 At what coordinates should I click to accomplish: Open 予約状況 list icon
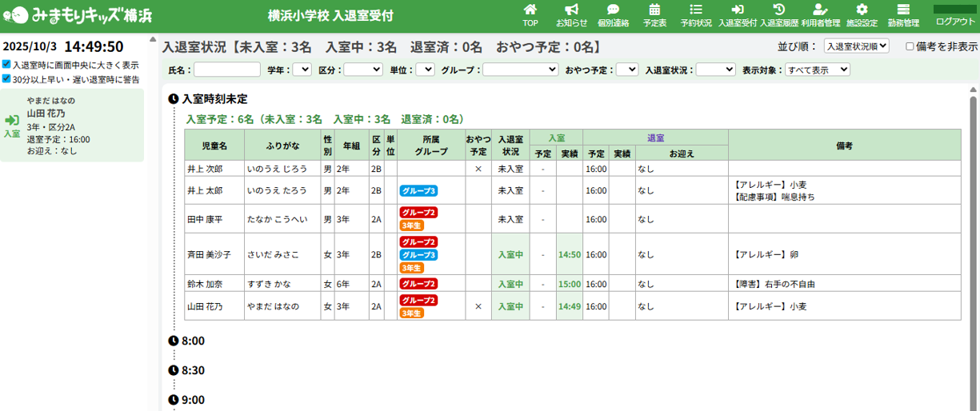click(x=696, y=10)
